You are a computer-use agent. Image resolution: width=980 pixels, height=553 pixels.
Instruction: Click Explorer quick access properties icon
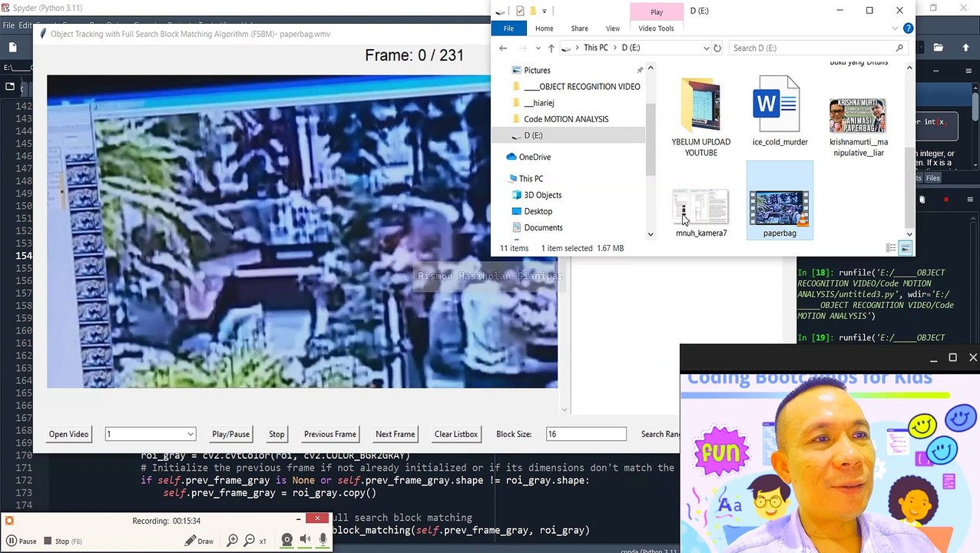(x=520, y=11)
